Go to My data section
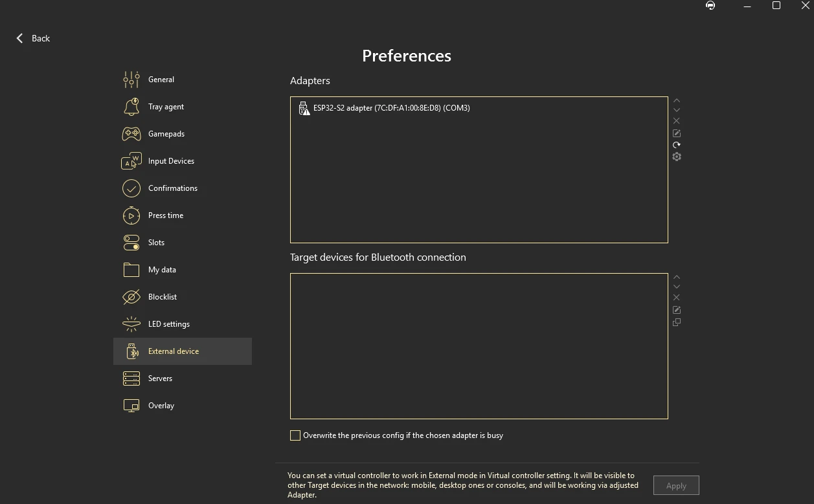Screen dimensions: 814x504 182,270
